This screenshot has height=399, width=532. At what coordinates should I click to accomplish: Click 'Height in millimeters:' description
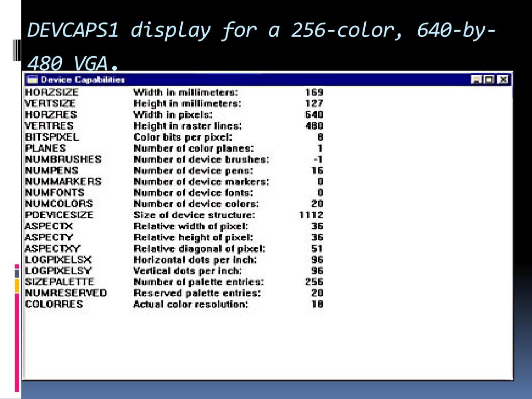coord(187,103)
